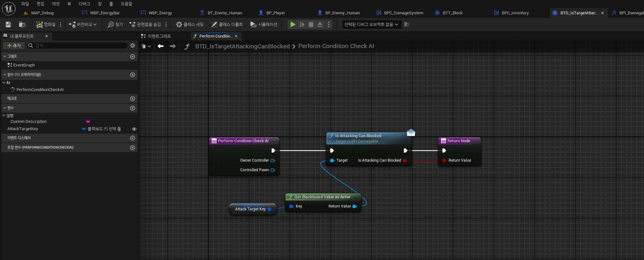Play the level in editor

tap(293, 25)
